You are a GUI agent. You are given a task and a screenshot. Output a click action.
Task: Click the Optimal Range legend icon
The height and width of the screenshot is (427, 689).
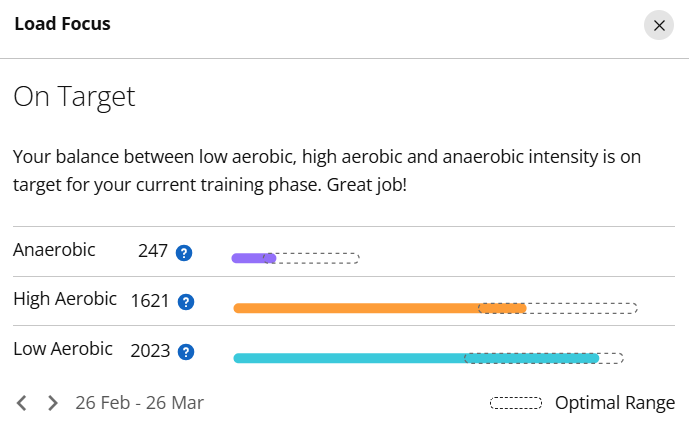pyautogui.click(x=516, y=403)
